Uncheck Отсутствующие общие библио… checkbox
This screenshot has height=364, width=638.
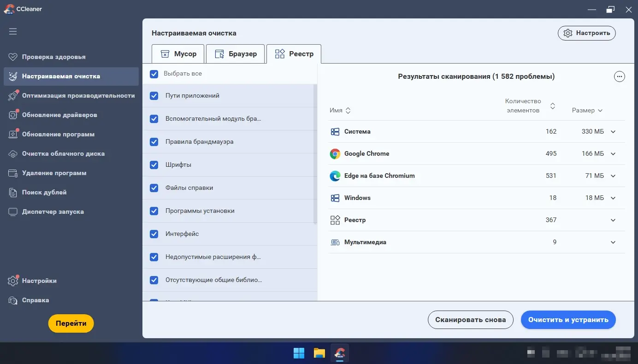click(154, 280)
